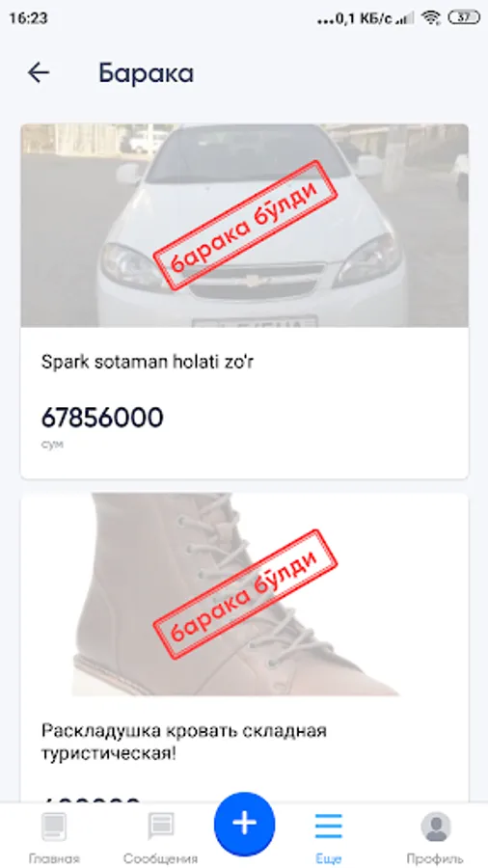Tap the back arrow icon
This screenshot has width=488, height=868.
(x=39, y=72)
